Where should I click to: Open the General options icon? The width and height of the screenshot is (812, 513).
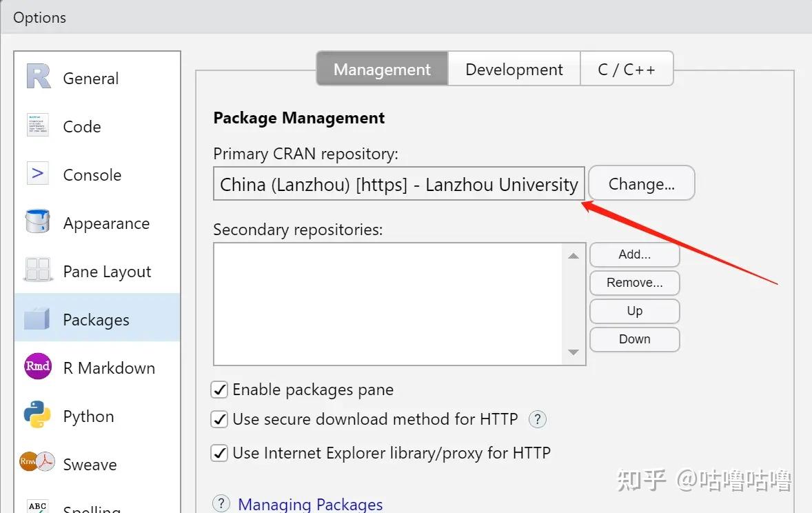coord(39,77)
